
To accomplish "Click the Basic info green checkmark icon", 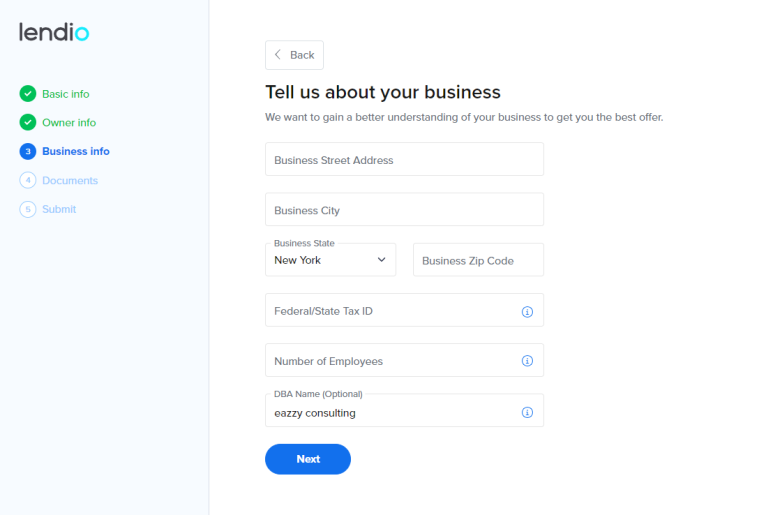I will [x=28, y=94].
